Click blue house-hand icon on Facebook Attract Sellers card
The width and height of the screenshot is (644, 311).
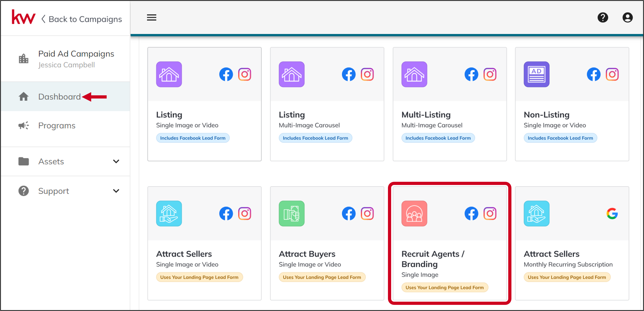[169, 213]
